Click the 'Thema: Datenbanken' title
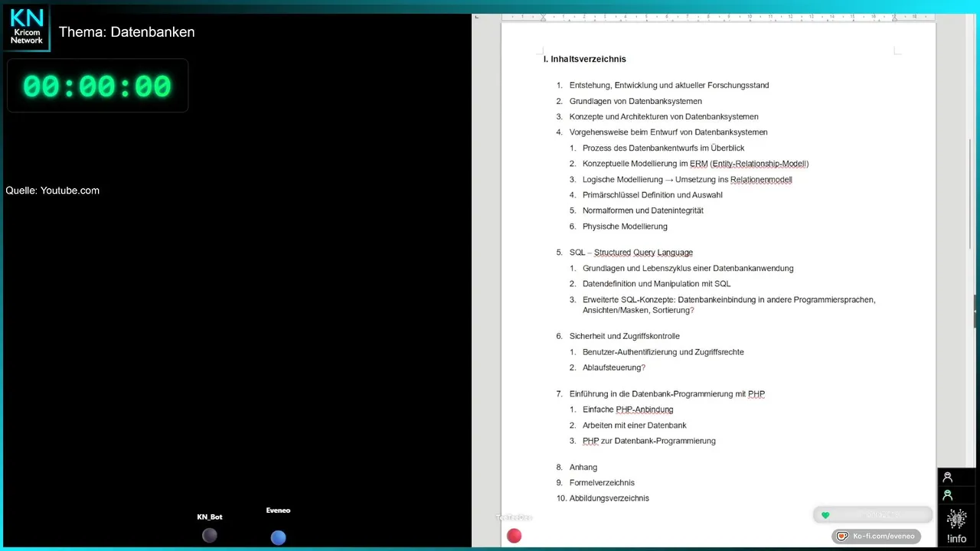980x551 pixels. pyautogui.click(x=127, y=32)
